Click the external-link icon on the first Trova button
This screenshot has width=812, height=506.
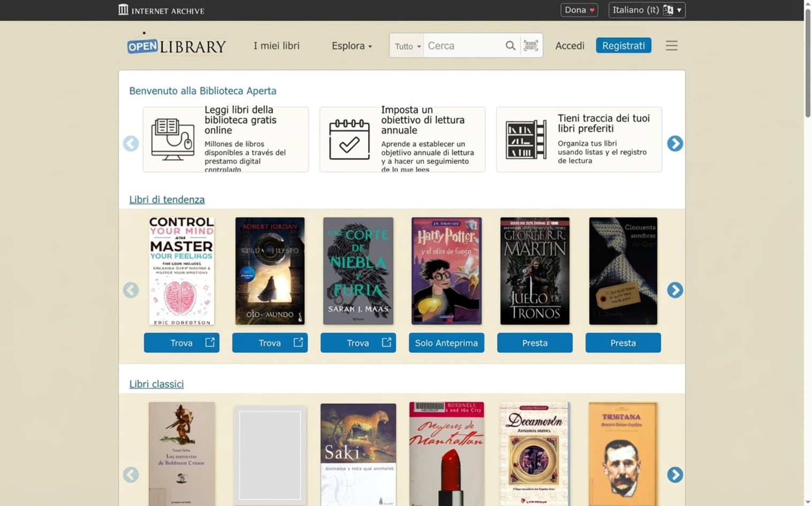[x=210, y=342]
